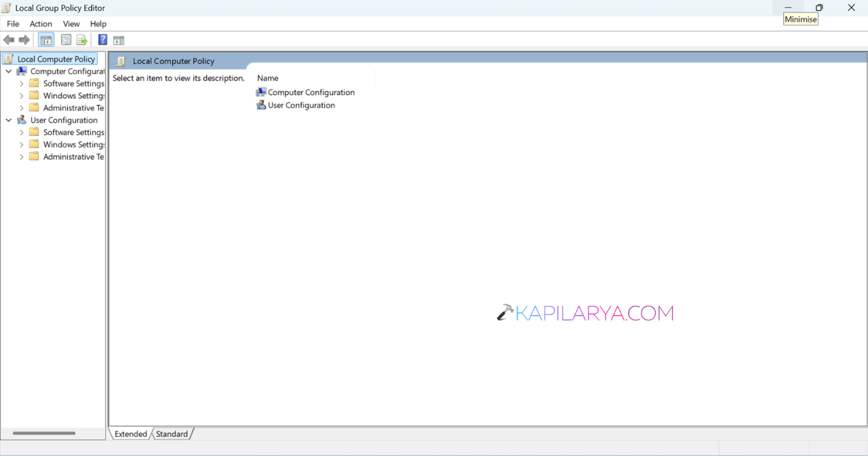Select Computer Configuration icon in the Name list
The image size is (868, 456).
click(261, 92)
